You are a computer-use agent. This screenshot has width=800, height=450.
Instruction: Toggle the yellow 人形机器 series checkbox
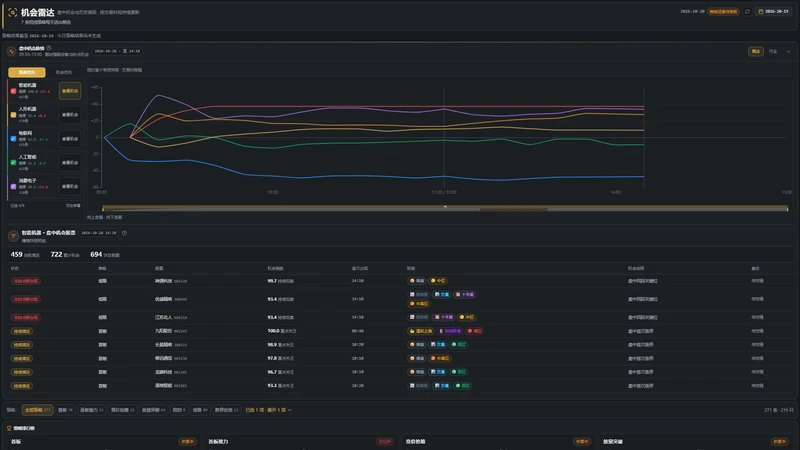tap(13, 115)
